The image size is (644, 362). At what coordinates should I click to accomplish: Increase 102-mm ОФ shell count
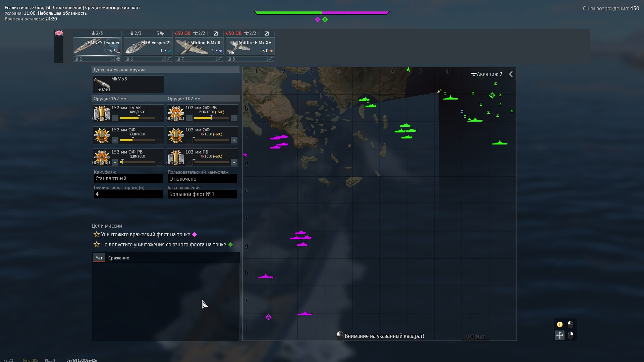tap(234, 140)
